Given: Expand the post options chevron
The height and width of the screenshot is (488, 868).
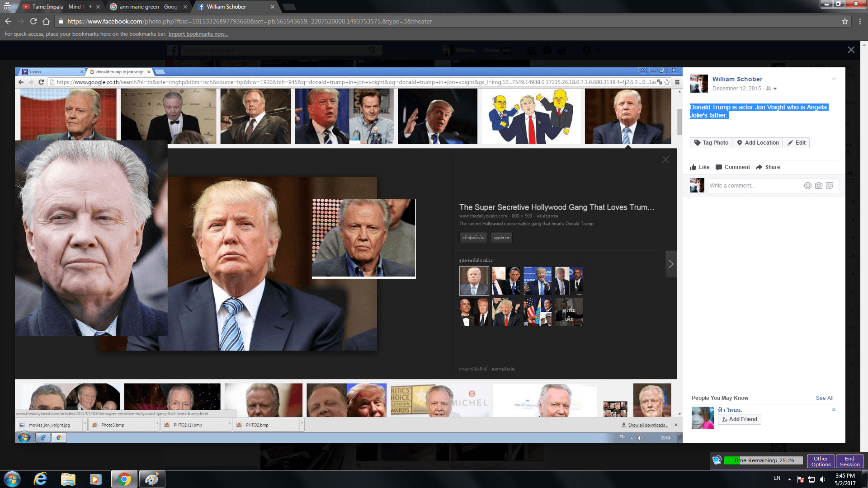Looking at the screenshot, I should (x=833, y=79).
